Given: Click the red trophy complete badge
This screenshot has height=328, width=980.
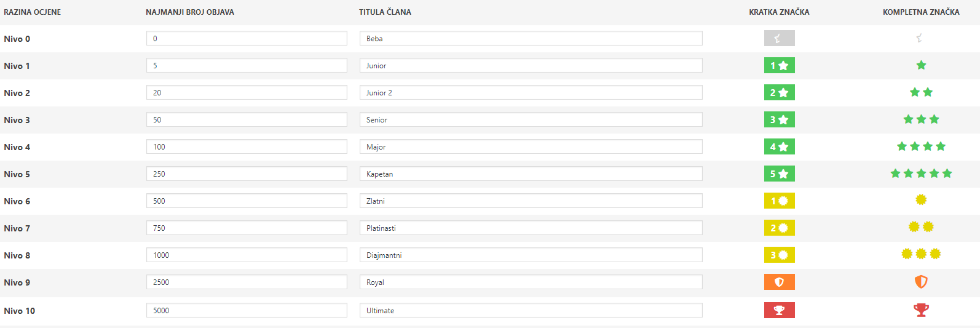Looking at the screenshot, I should click(x=921, y=310).
